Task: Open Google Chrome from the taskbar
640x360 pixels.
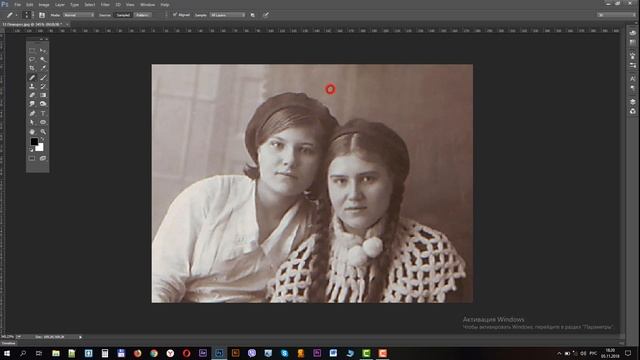Action: 154,353
